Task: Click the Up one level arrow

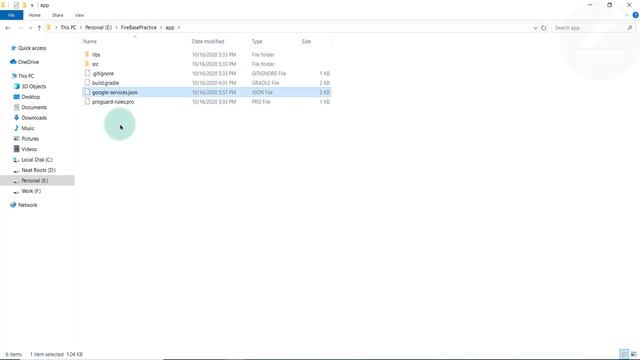Action: coord(39,28)
